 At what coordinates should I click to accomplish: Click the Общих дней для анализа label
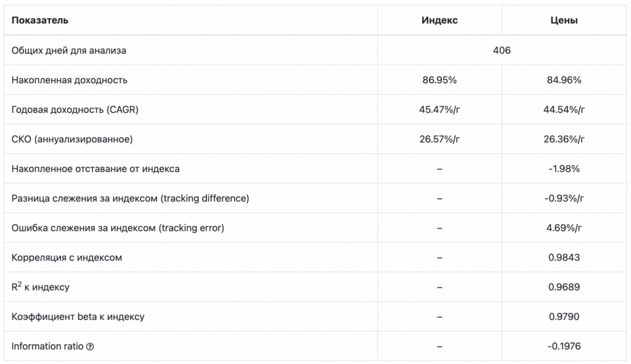(x=69, y=51)
